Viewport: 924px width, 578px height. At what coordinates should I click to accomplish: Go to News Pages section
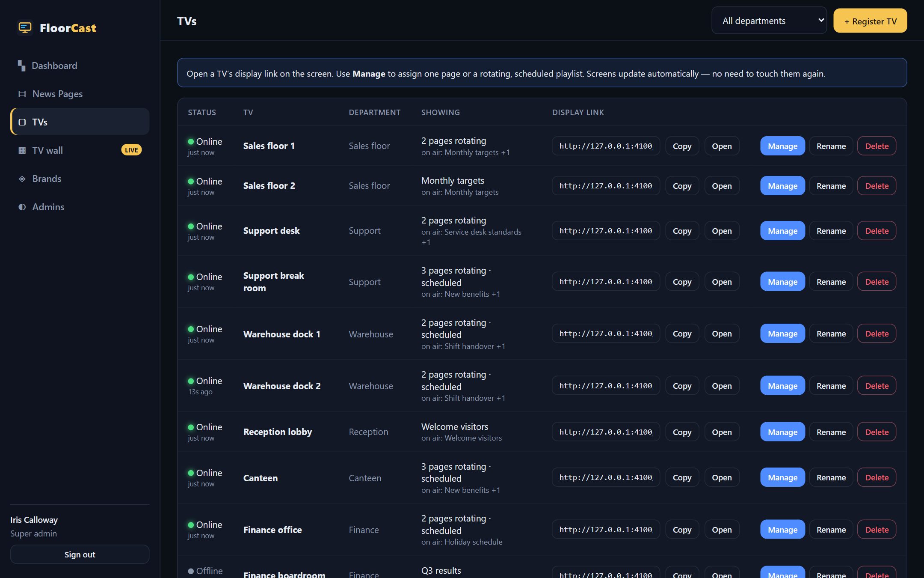point(80,94)
